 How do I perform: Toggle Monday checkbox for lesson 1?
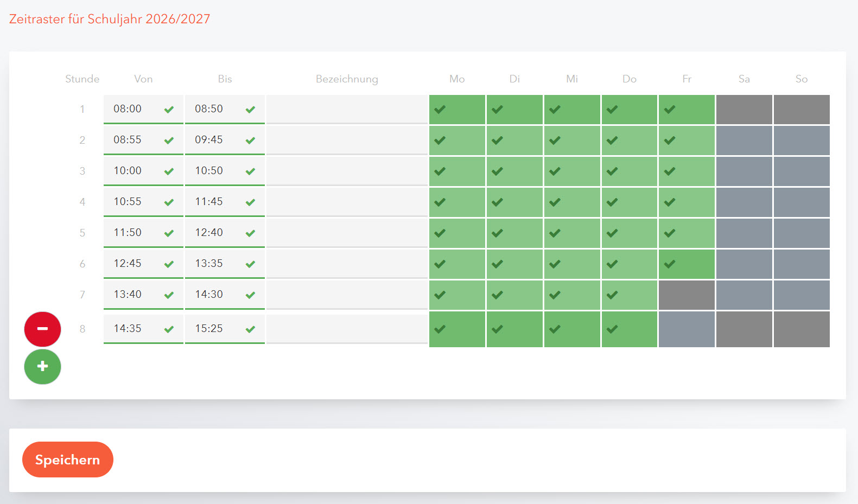pyautogui.click(x=457, y=109)
